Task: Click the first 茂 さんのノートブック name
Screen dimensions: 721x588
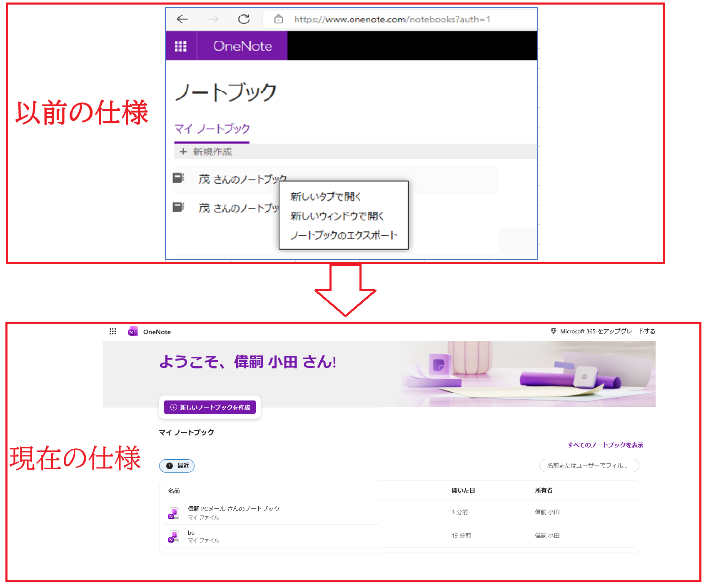Action: 243,179
